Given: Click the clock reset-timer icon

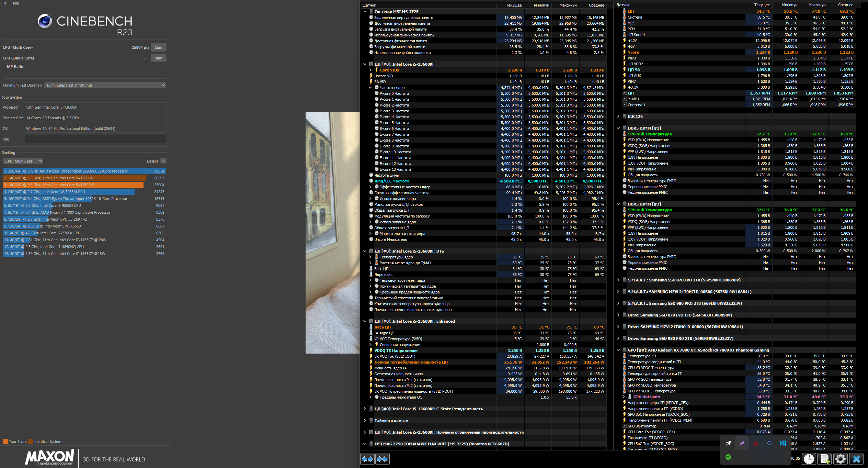Looking at the screenshot, I should 809,459.
